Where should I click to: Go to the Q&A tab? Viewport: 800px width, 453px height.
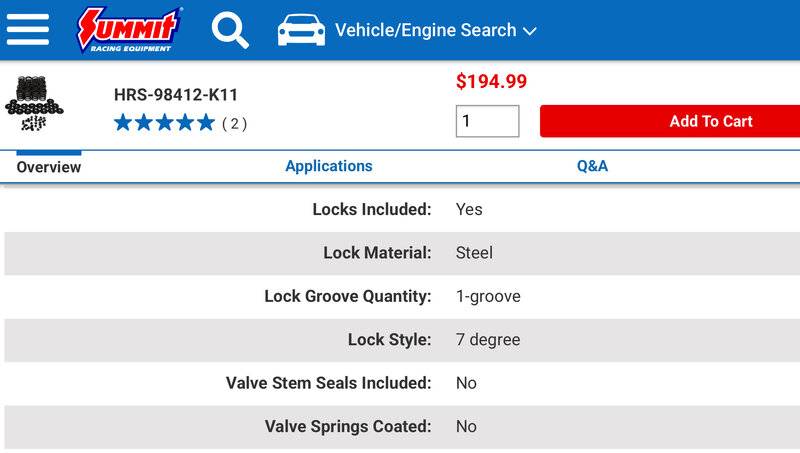coord(592,166)
